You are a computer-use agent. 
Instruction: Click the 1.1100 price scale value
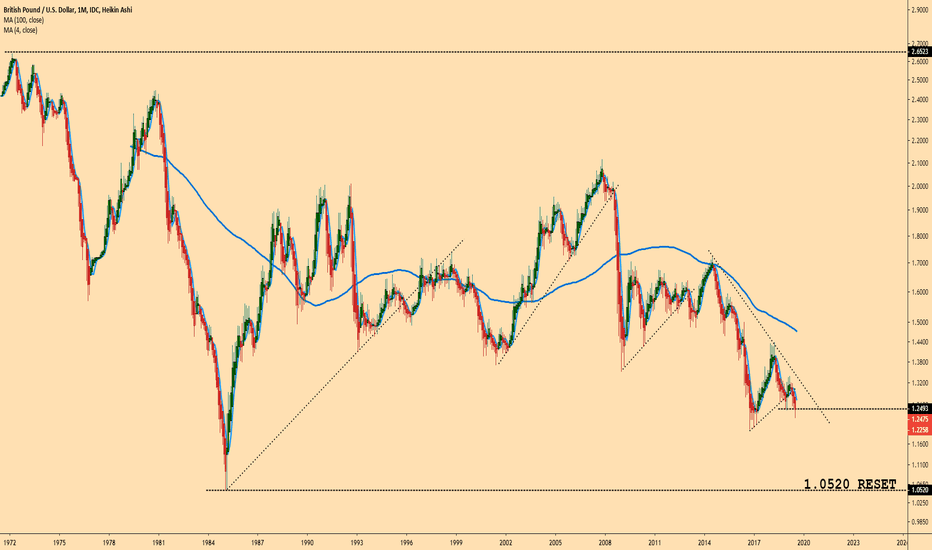920,465
